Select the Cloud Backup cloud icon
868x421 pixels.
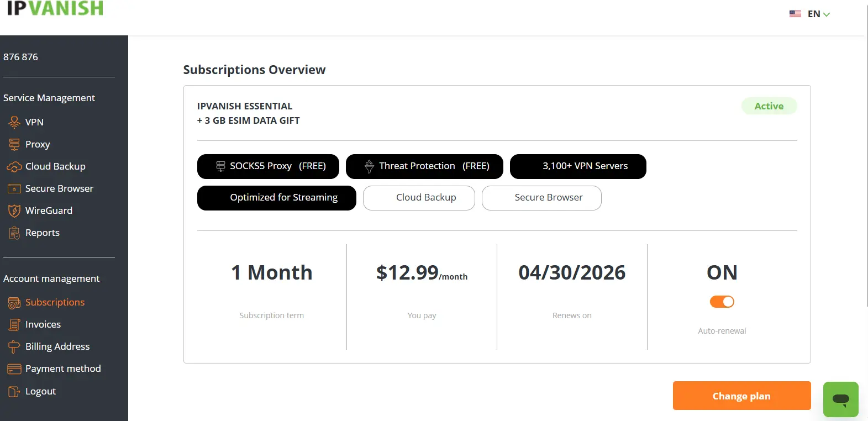(x=14, y=166)
